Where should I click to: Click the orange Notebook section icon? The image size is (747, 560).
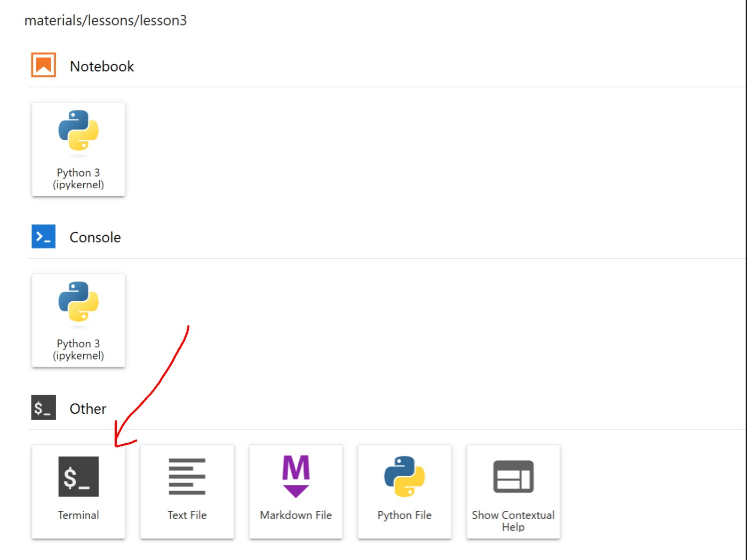tap(44, 65)
